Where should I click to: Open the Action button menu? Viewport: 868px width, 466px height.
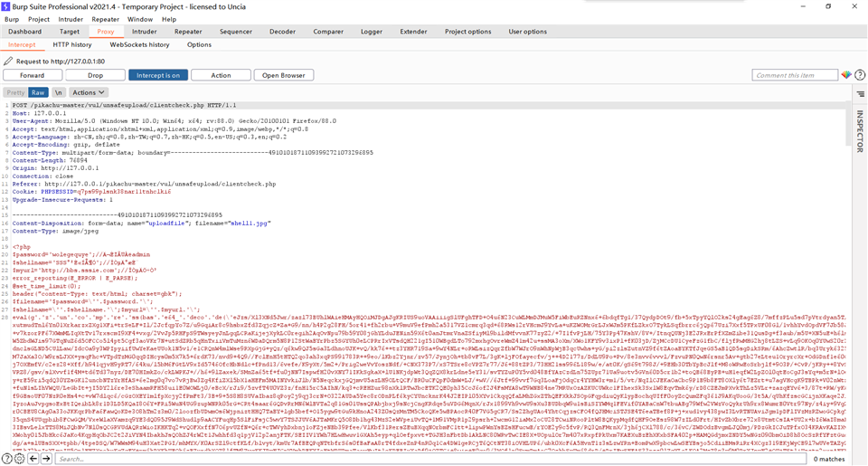coord(221,75)
